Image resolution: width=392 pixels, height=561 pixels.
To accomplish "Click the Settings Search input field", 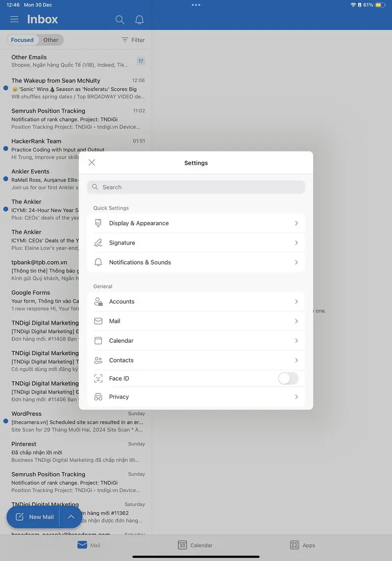I will point(196,187).
